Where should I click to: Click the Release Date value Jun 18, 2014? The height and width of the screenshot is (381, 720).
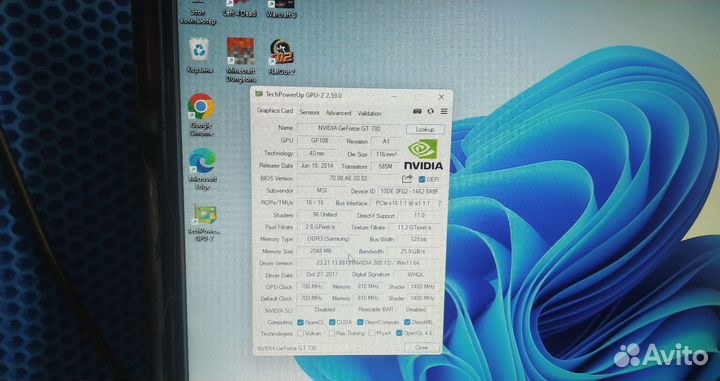coord(317,166)
